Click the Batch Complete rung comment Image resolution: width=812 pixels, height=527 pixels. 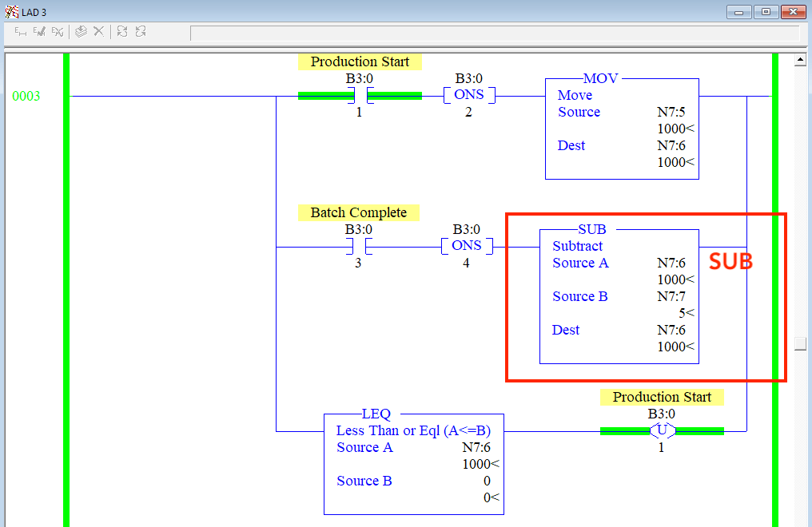pyautogui.click(x=358, y=212)
